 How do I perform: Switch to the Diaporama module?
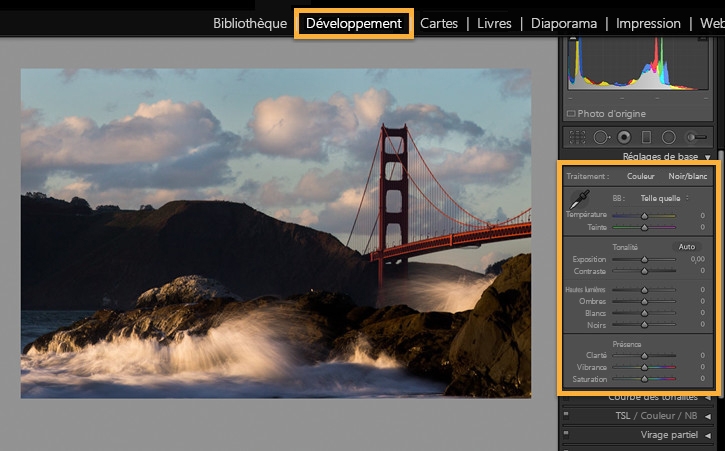[564, 23]
